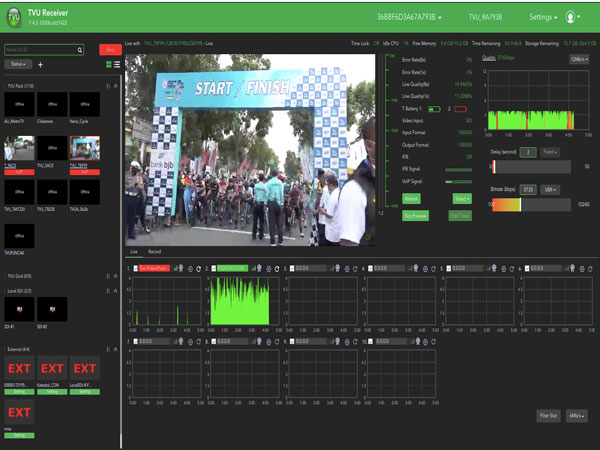Refresh slot 10 with circular arrow
The image size is (600, 450).
click(x=434, y=342)
